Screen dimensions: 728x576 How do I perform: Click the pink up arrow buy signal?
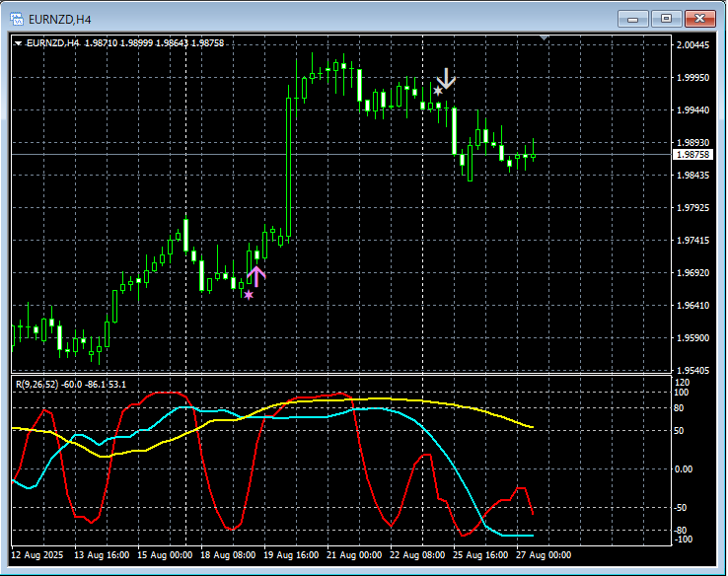pos(256,276)
